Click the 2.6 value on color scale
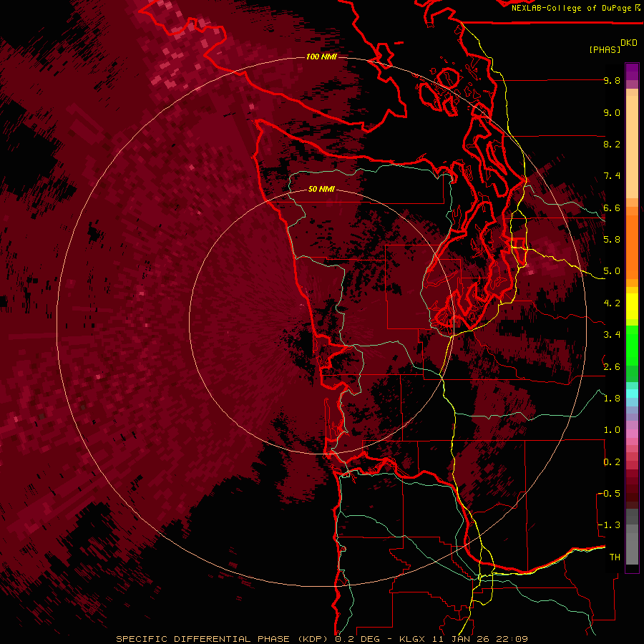This screenshot has width=644, height=644. pos(612,367)
